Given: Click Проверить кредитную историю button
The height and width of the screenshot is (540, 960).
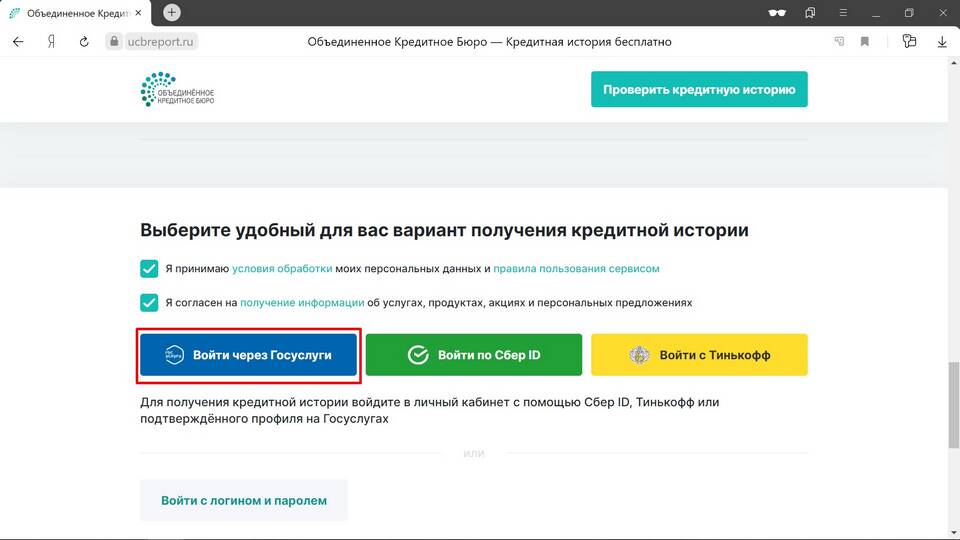Looking at the screenshot, I should coord(699,89).
